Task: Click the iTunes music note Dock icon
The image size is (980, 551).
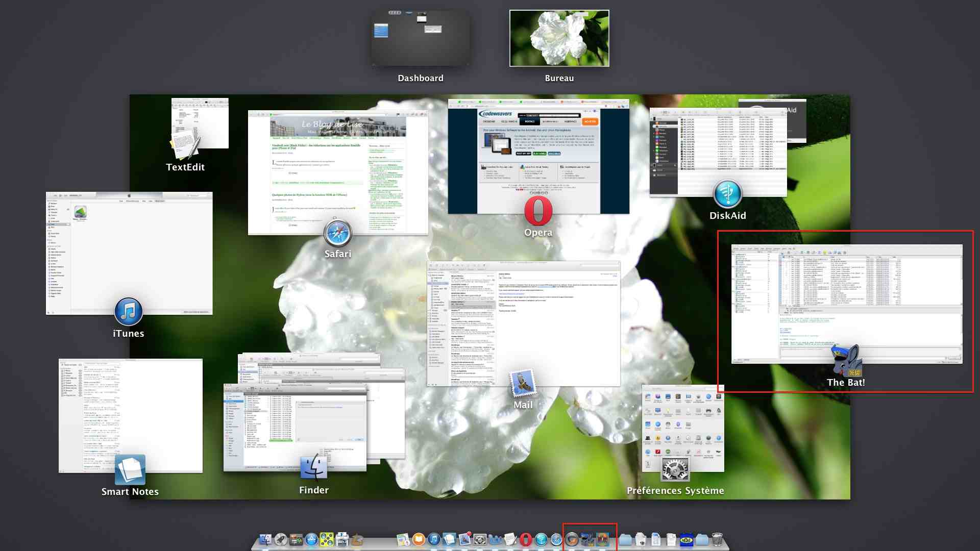Action: [434, 539]
